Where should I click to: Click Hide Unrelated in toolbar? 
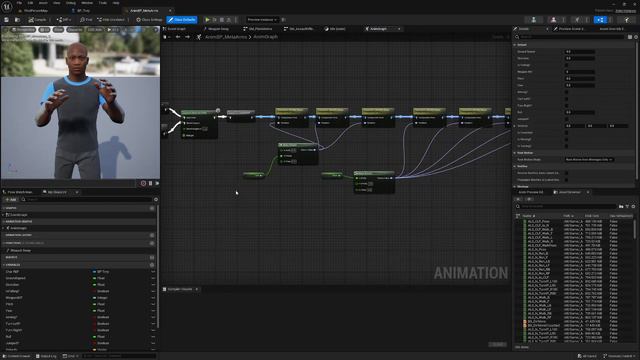coord(111,20)
